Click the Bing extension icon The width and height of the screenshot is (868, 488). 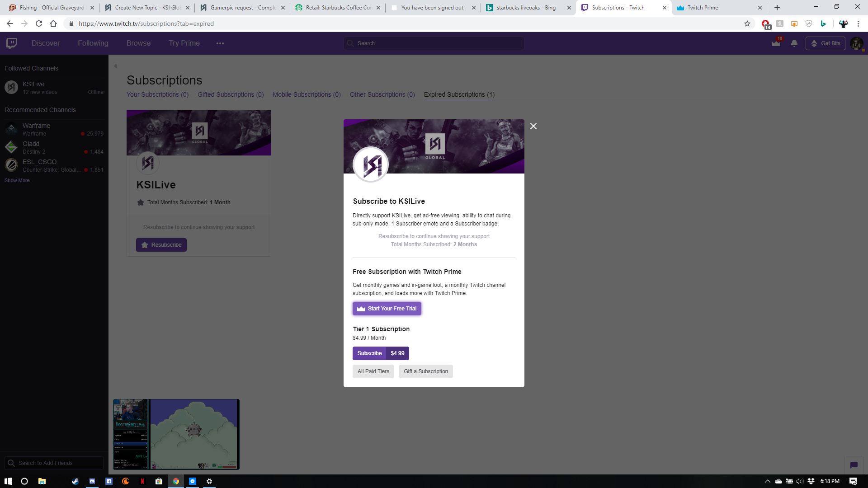point(823,23)
